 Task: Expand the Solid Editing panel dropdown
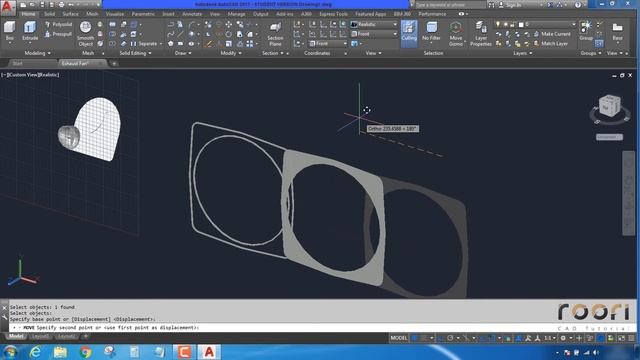[x=135, y=53]
